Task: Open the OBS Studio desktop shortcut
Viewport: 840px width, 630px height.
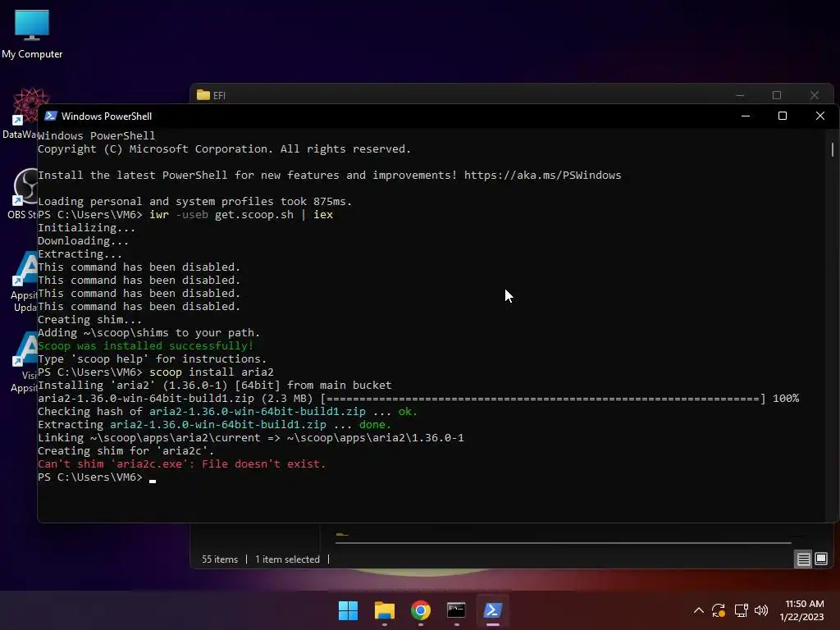Action: click(24, 193)
